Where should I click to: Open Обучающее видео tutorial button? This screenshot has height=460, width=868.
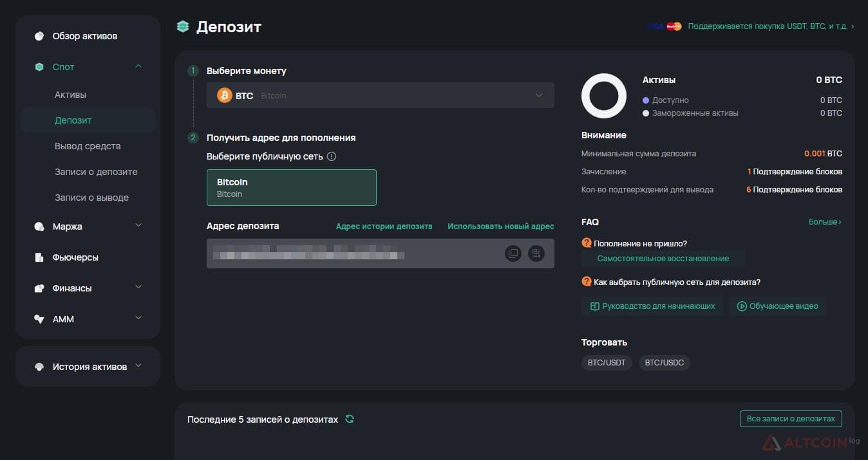(778, 306)
